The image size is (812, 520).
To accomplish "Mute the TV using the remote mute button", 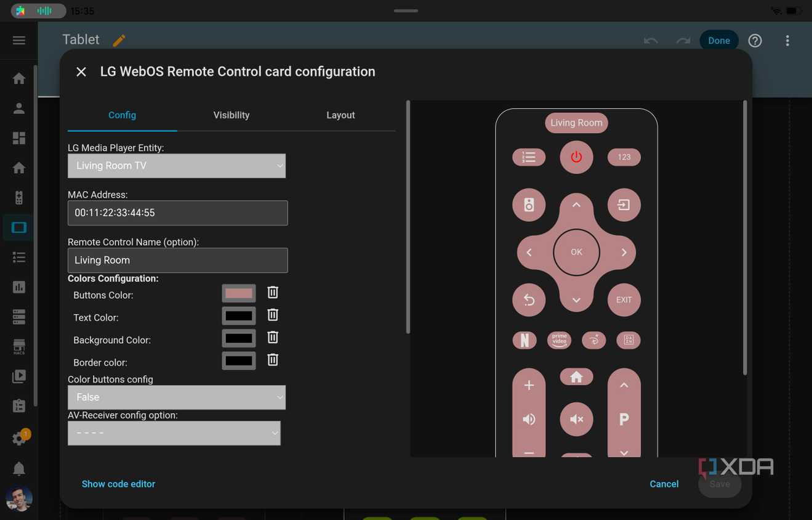I will click(x=576, y=420).
